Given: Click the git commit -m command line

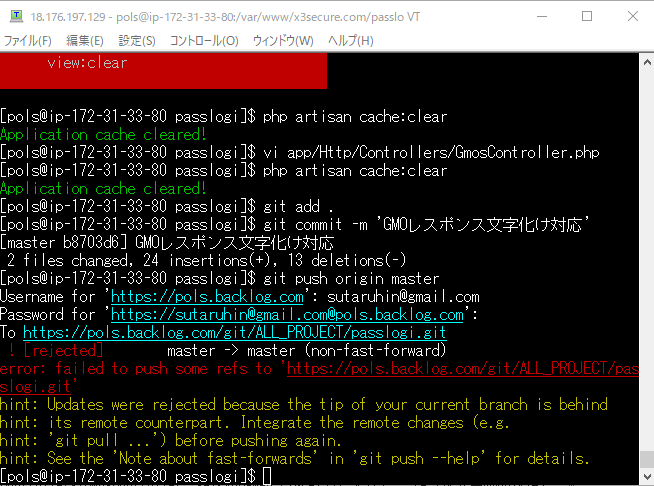Looking at the screenshot, I should tap(295, 225).
